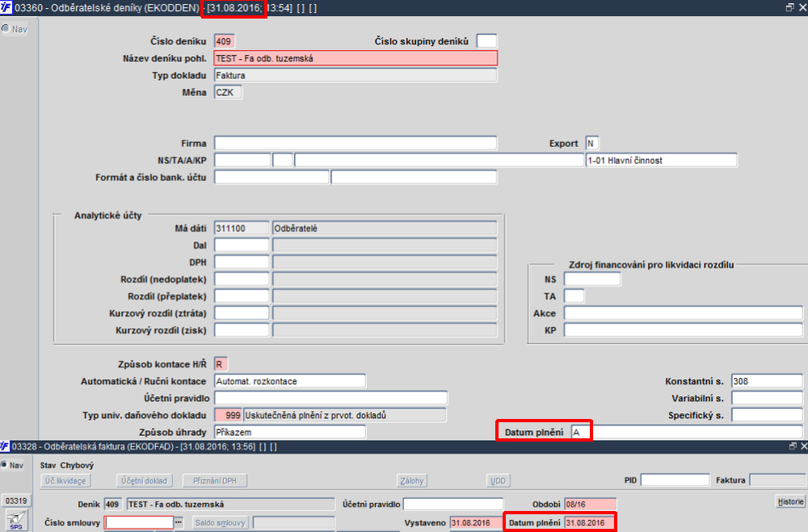Click the Automat. rozkontace field
This screenshot has height=532, width=808.
(290, 381)
